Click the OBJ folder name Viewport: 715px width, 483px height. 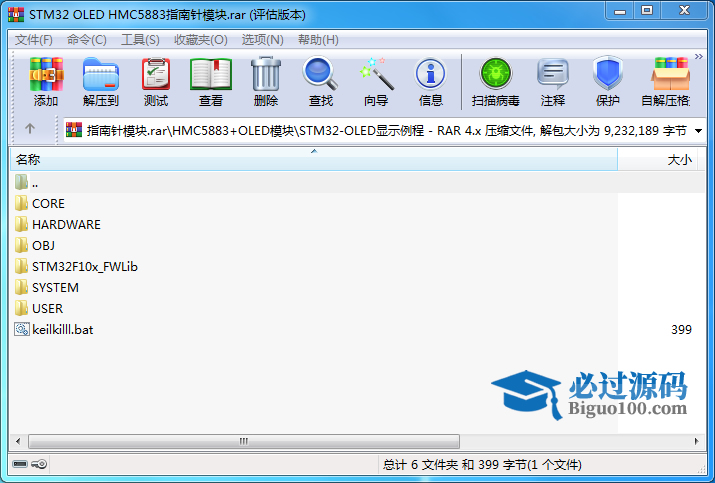(43, 245)
